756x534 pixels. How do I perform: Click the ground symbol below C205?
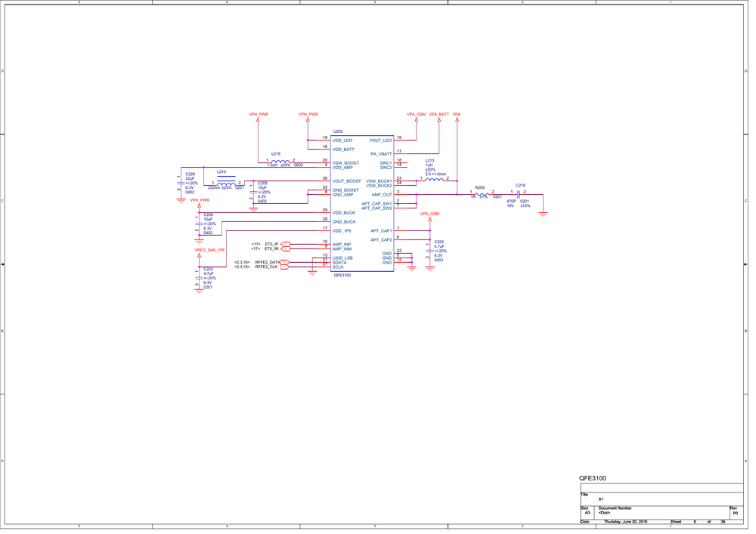coord(253,209)
